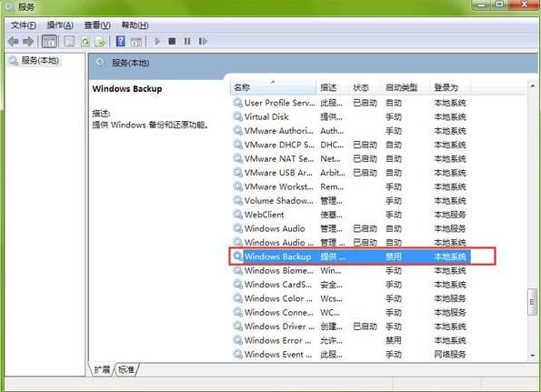Sort by the 状态 column header

[365, 87]
